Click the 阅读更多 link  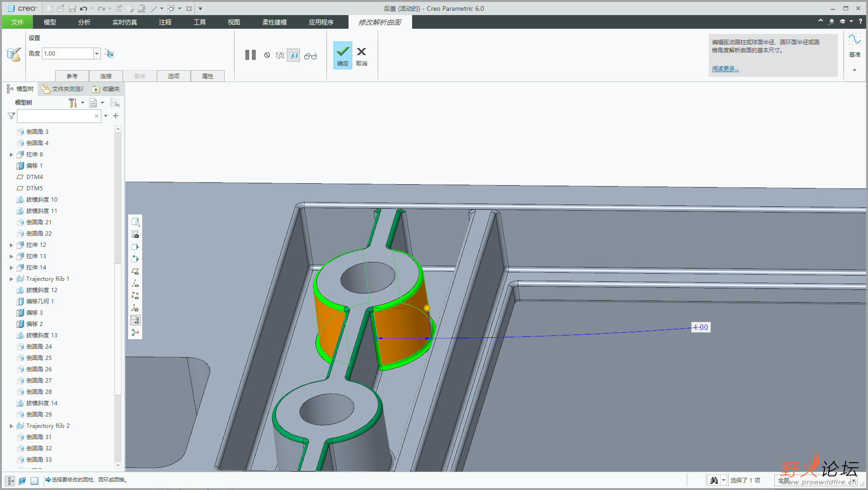coord(725,69)
